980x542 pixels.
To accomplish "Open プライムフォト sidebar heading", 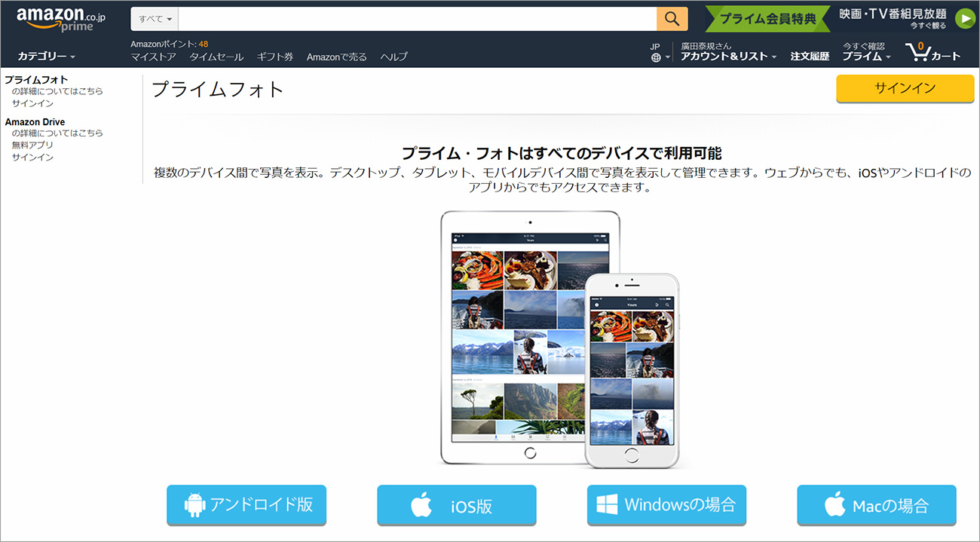I will (x=36, y=79).
